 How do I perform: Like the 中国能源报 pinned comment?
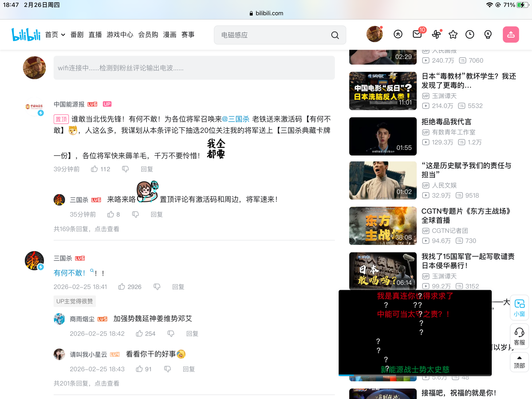pos(94,169)
